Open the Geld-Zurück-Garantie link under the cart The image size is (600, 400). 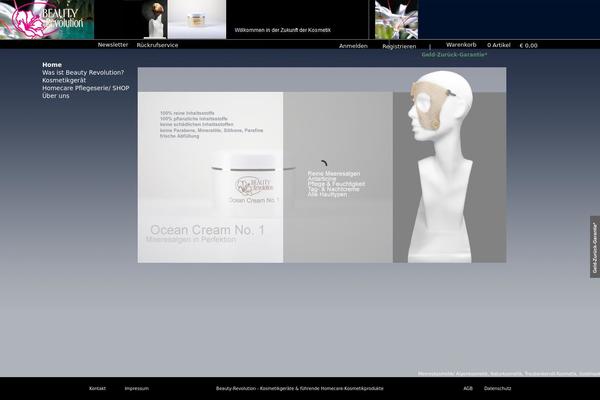pyautogui.click(x=454, y=55)
